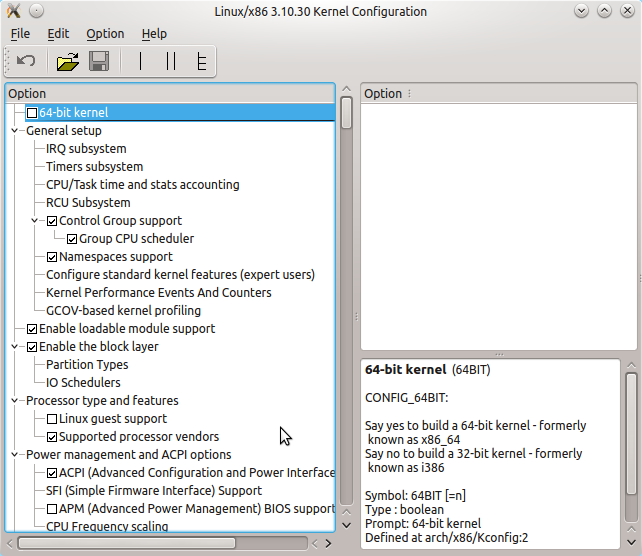Image resolution: width=642 pixels, height=556 pixels.
Task: Click the X application icon in title bar
Action: pos(13,12)
